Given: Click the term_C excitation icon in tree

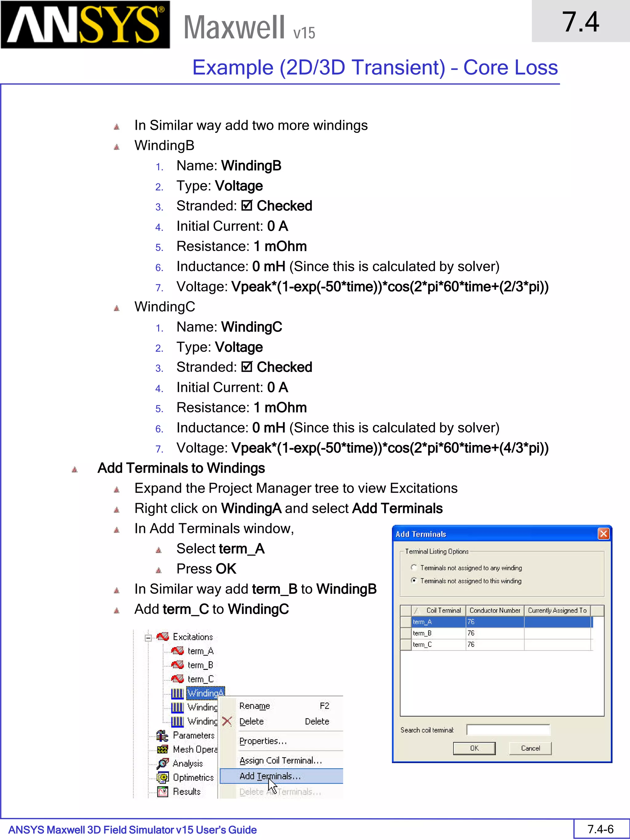Looking at the screenshot, I should 177,679.
